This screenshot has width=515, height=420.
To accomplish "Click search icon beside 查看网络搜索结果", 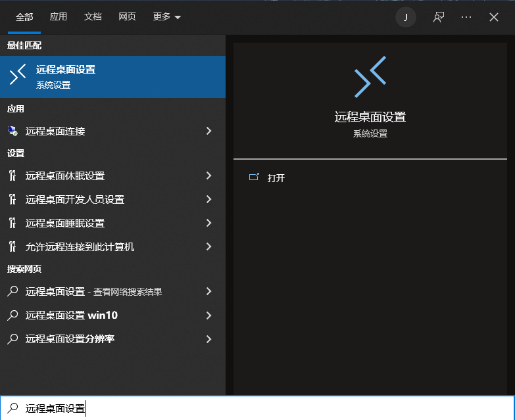I will pos(12,291).
